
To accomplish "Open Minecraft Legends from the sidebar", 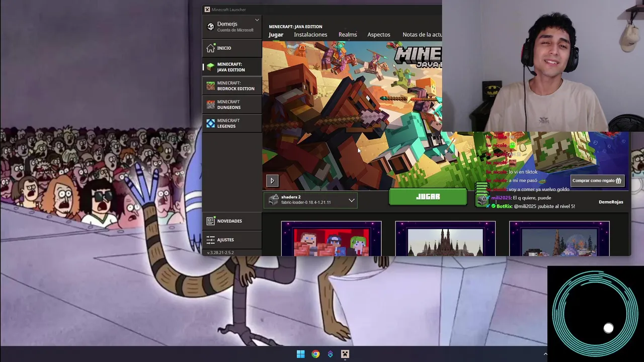I will pyautogui.click(x=231, y=123).
